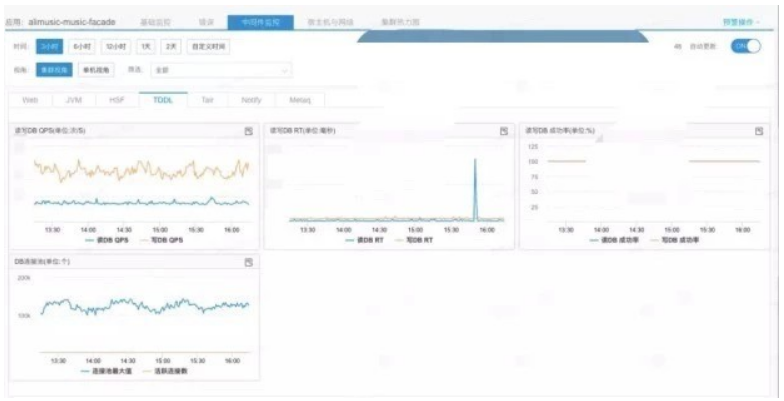Switch to the 基础监控 tab
784x401 pixels.
[x=156, y=22]
